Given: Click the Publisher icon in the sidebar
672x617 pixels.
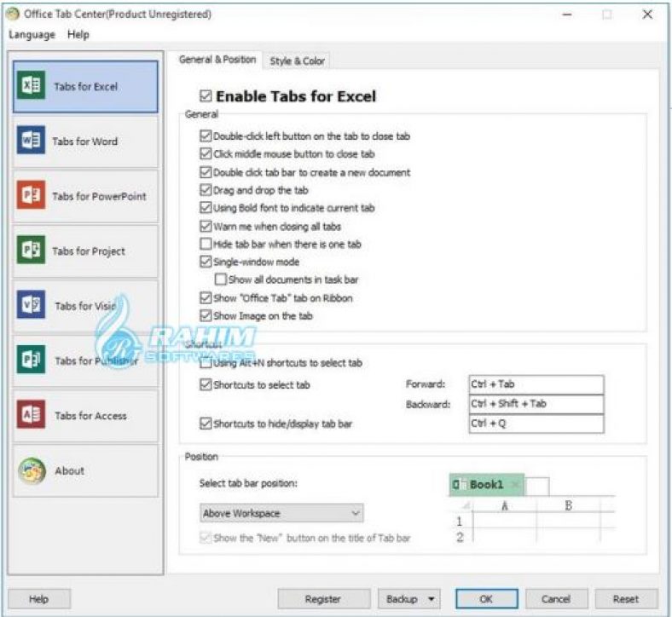Looking at the screenshot, I should point(31,360).
